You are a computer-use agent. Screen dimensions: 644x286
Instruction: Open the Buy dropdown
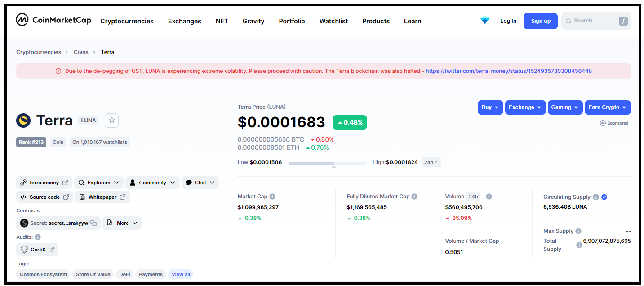pos(490,107)
